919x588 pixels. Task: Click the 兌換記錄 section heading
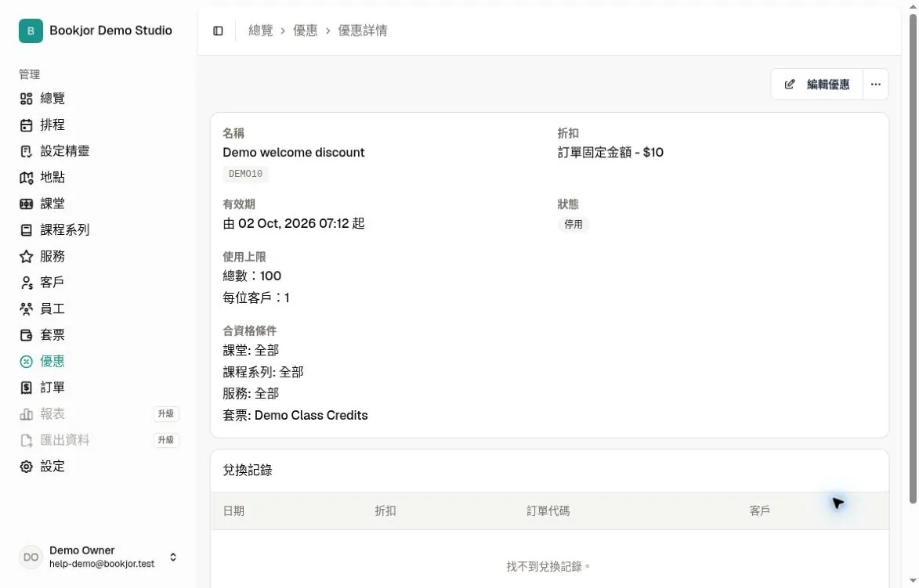248,471
